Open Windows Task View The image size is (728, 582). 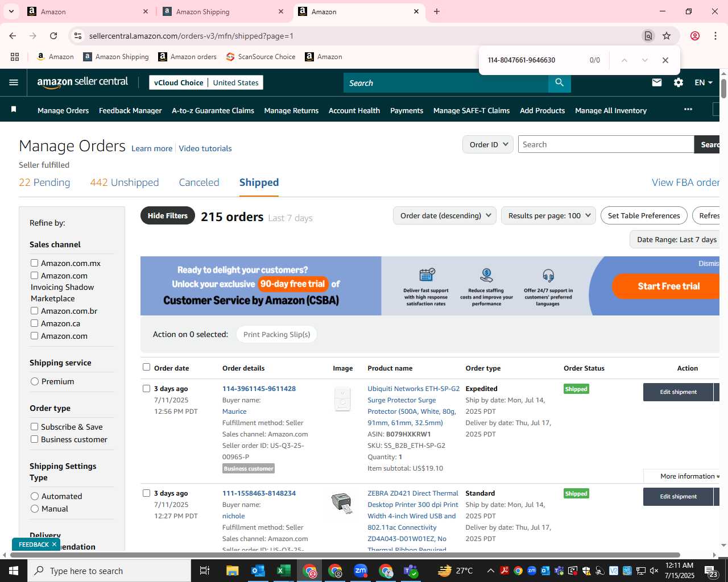click(205, 571)
